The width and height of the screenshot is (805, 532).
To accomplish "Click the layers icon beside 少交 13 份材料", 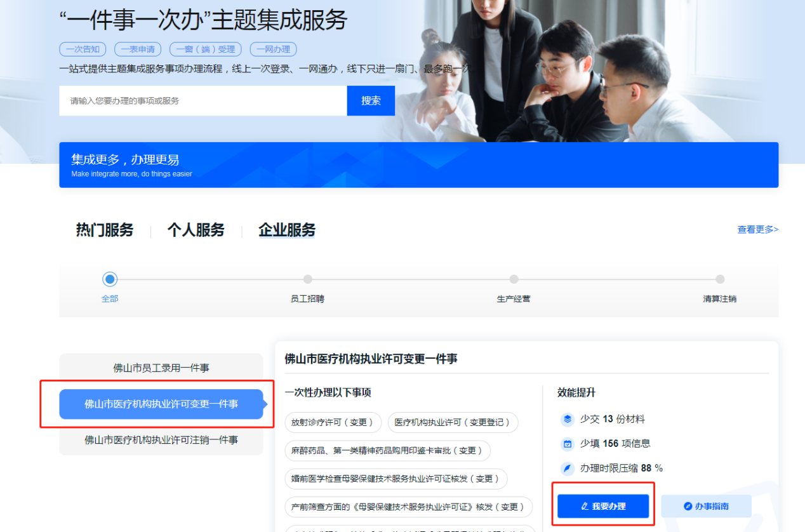I will (x=568, y=419).
